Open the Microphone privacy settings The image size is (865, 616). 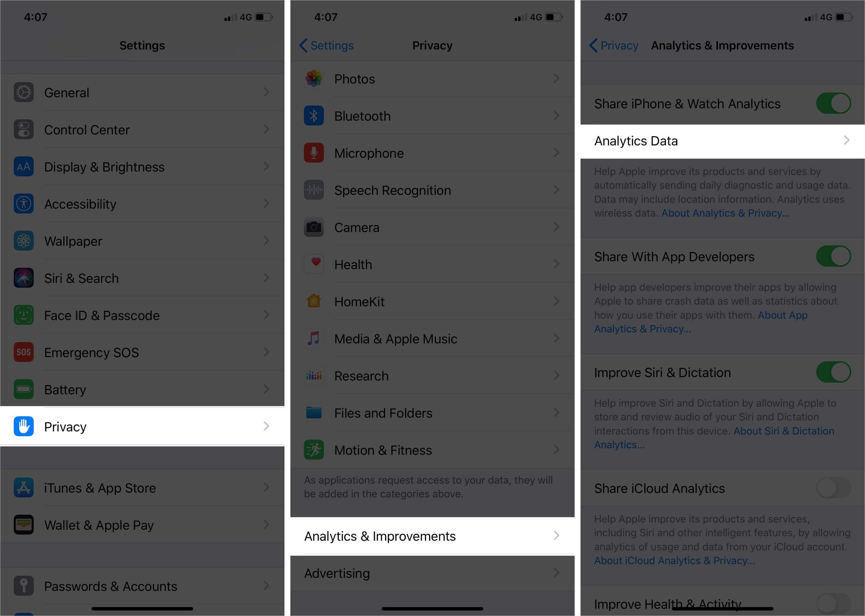432,153
